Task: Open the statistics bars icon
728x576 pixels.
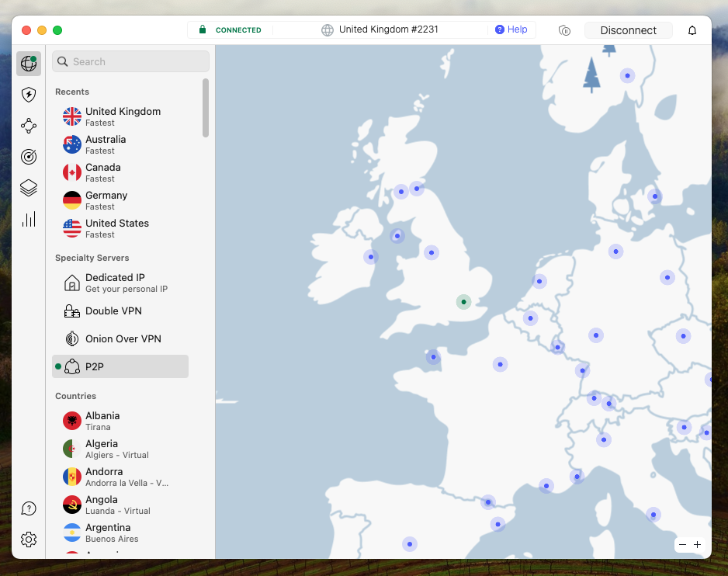Action: [29, 219]
